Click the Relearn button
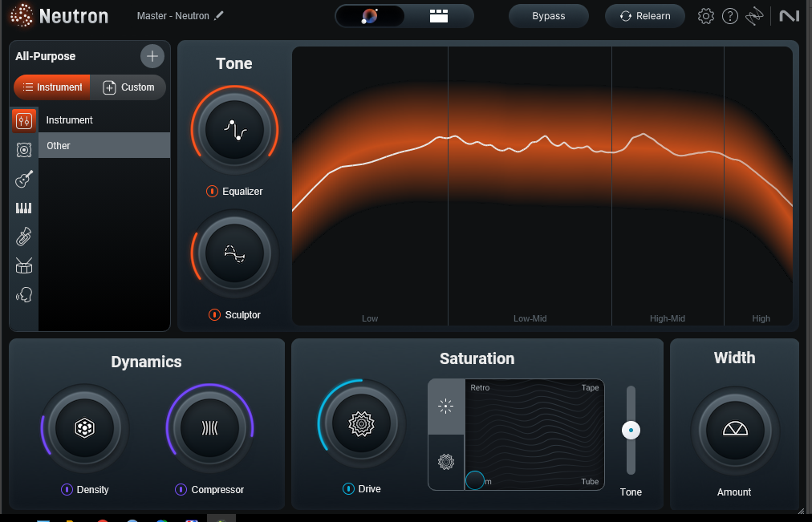The image size is (812, 522). tap(644, 16)
